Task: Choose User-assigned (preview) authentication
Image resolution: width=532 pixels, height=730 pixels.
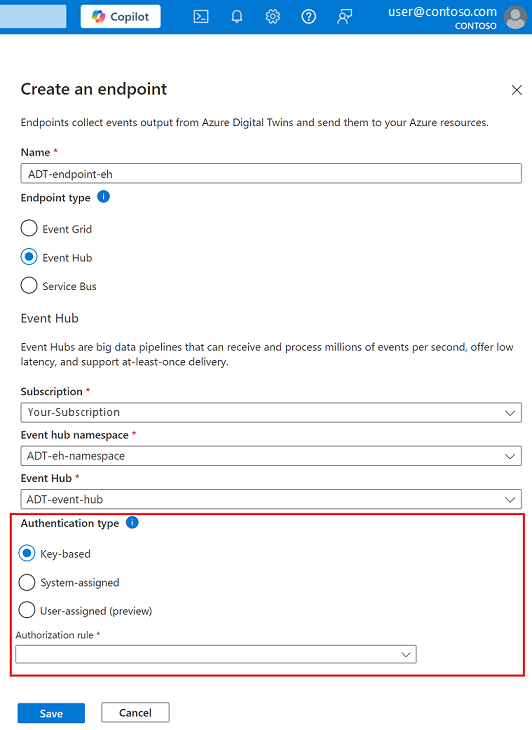Action: tap(27, 610)
